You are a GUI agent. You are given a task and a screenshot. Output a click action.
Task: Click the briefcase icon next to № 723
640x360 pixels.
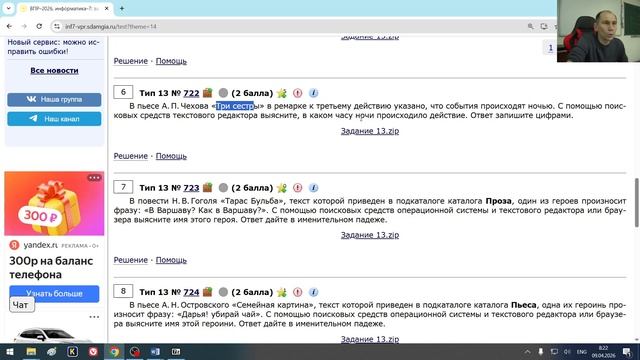coord(208,188)
